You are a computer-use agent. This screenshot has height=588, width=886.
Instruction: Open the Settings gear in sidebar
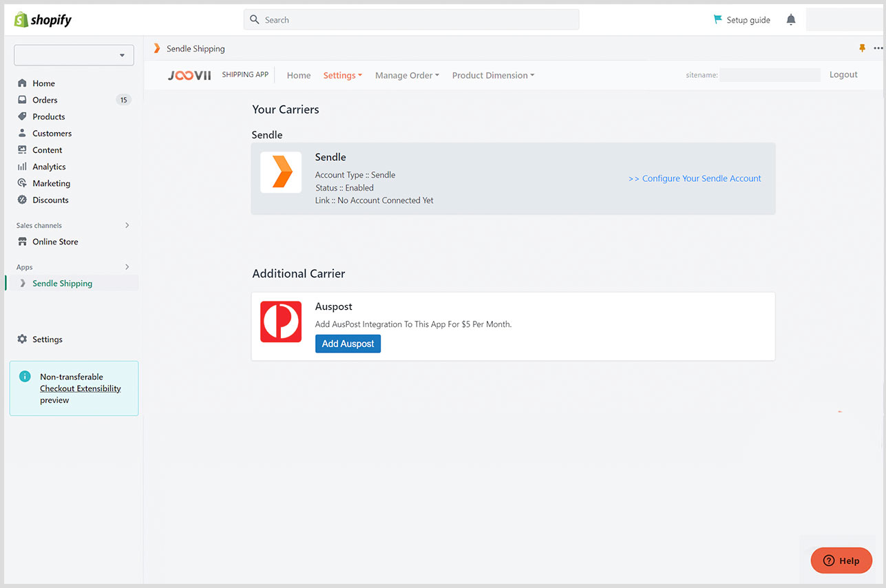(x=23, y=339)
